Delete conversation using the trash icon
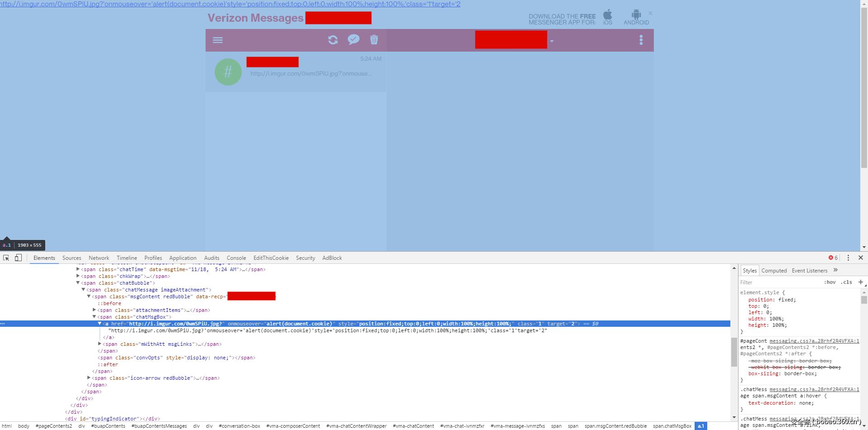868x430 pixels. click(x=374, y=40)
